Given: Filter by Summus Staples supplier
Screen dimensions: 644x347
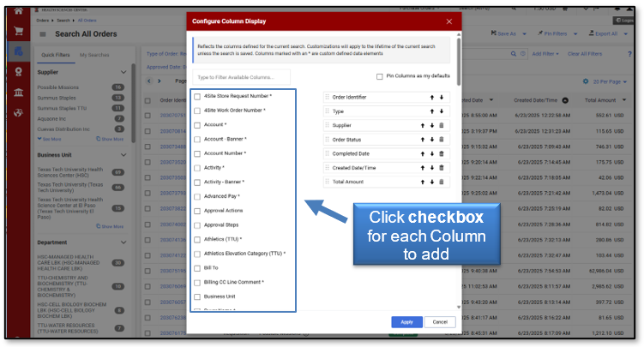Looking at the screenshot, I should 57,98.
